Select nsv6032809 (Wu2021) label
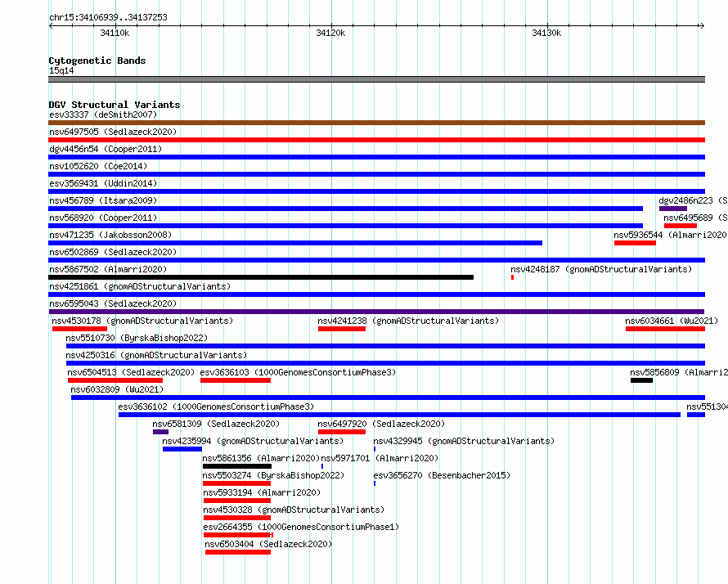The width and height of the screenshot is (728, 584). click(x=117, y=389)
